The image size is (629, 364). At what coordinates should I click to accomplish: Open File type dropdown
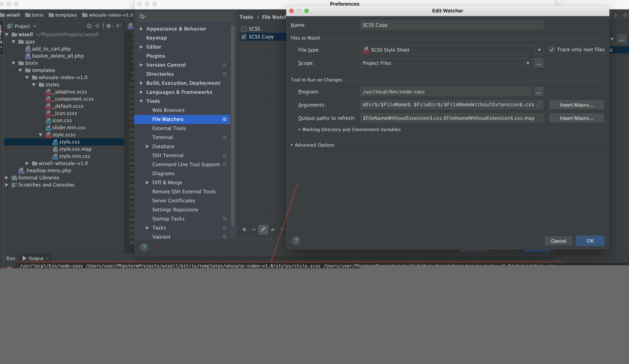tap(539, 50)
